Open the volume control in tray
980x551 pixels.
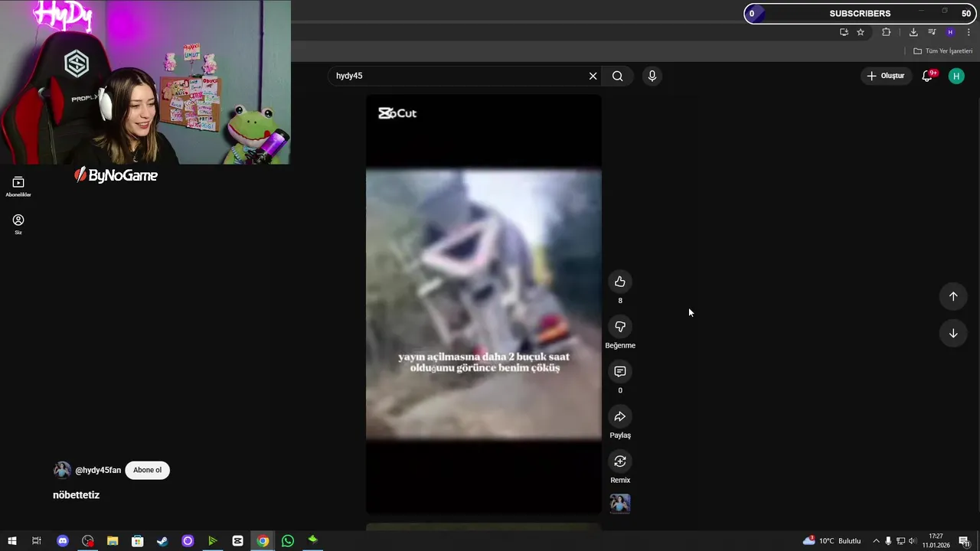click(x=913, y=541)
